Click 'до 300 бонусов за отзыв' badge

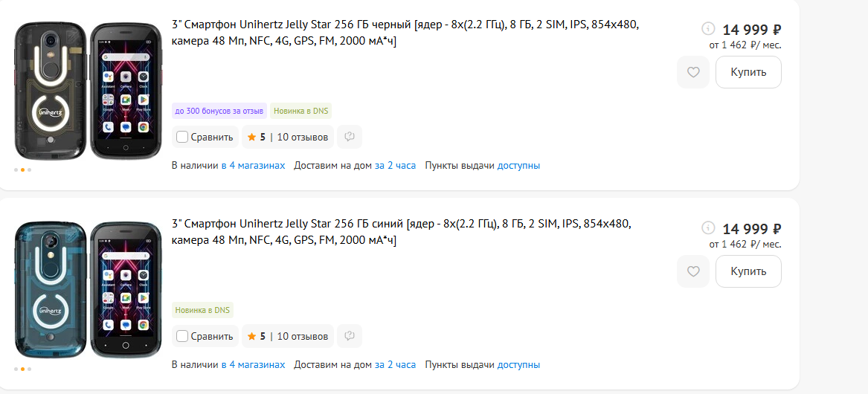tap(219, 111)
